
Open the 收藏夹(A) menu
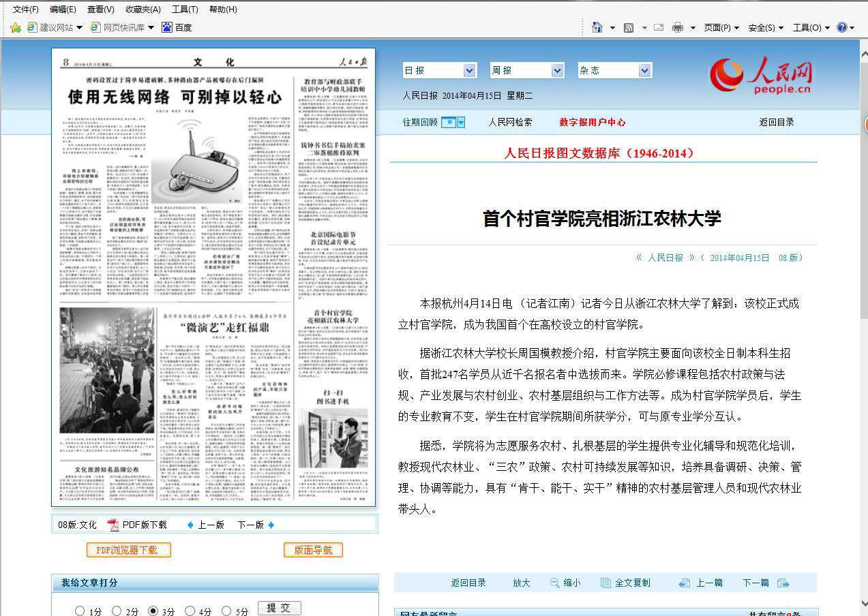pyautogui.click(x=143, y=10)
